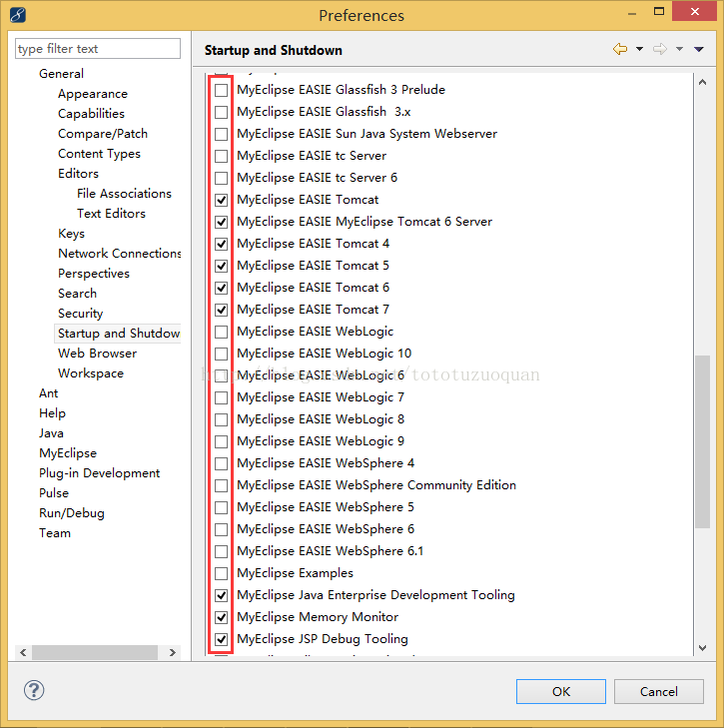The image size is (724, 728).
Task: Open the forward history dropdown arrow
Action: coord(679,49)
